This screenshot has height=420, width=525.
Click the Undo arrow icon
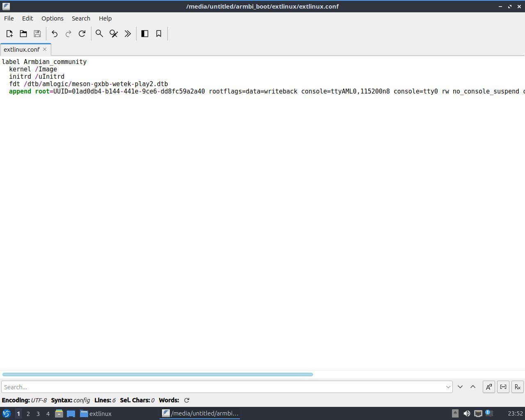(x=55, y=34)
